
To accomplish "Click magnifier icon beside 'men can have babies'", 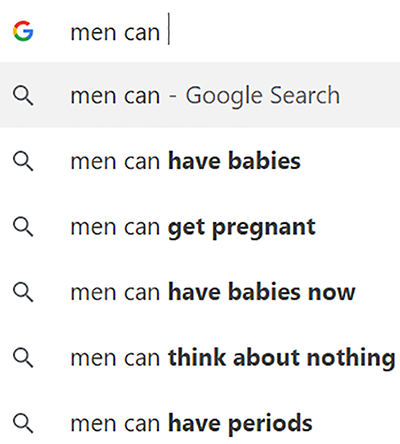I will click(23, 161).
